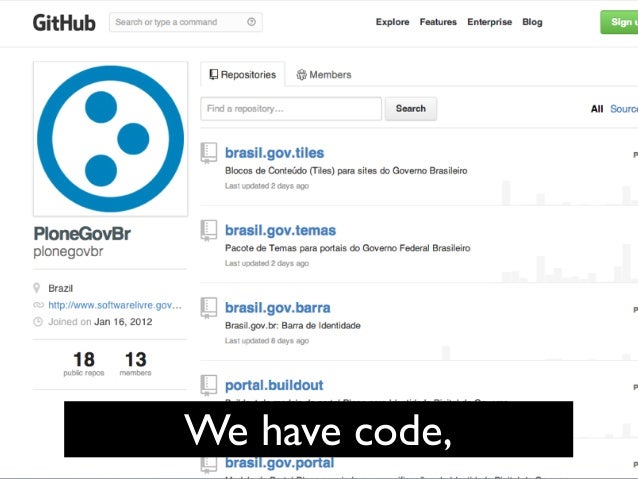Screen dimensions: 638x479
Task: Focus the Search or type a command box
Action: 186,22
